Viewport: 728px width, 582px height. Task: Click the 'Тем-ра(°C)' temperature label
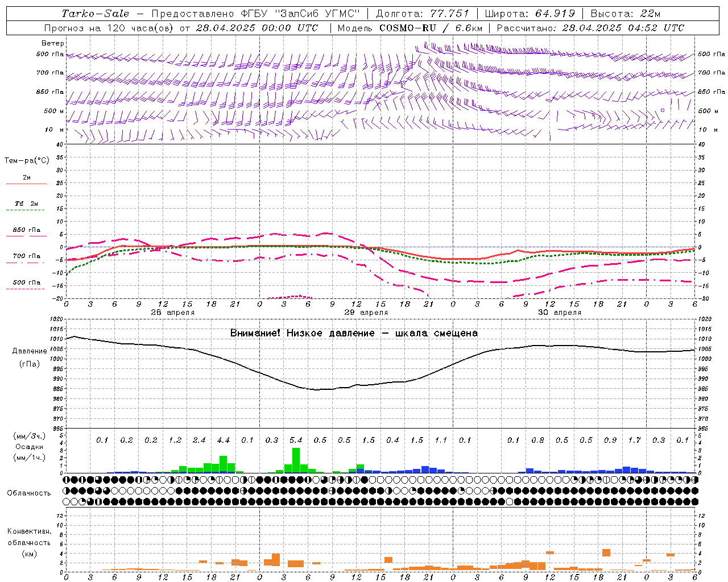pos(27,161)
